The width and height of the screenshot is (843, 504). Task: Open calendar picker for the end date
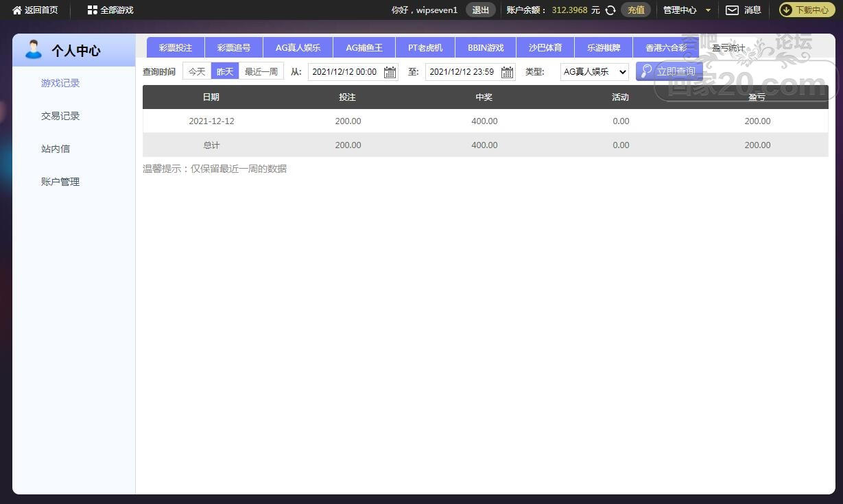[507, 72]
